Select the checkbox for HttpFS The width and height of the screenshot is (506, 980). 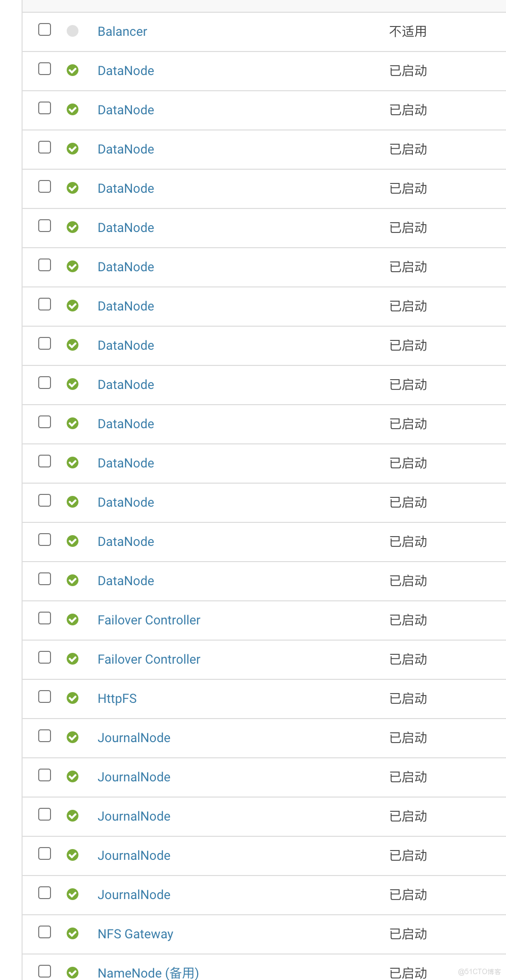tap(44, 696)
